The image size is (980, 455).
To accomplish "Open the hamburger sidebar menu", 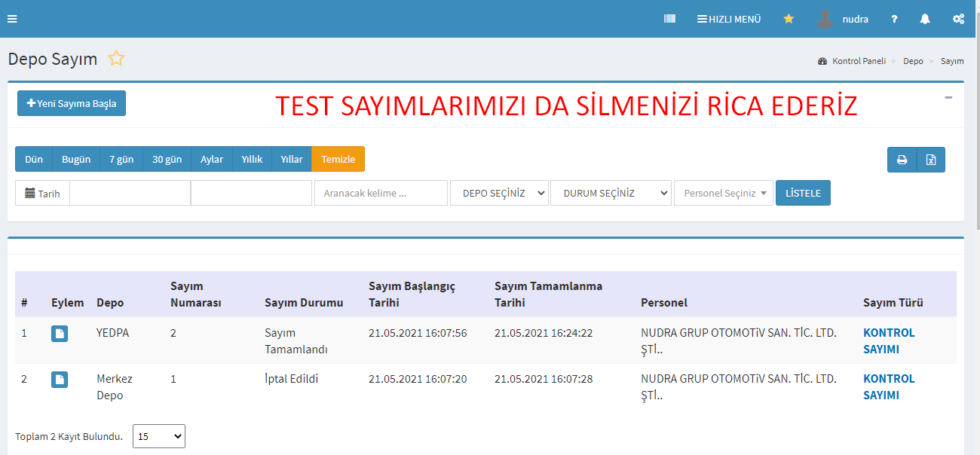I will click(x=12, y=19).
